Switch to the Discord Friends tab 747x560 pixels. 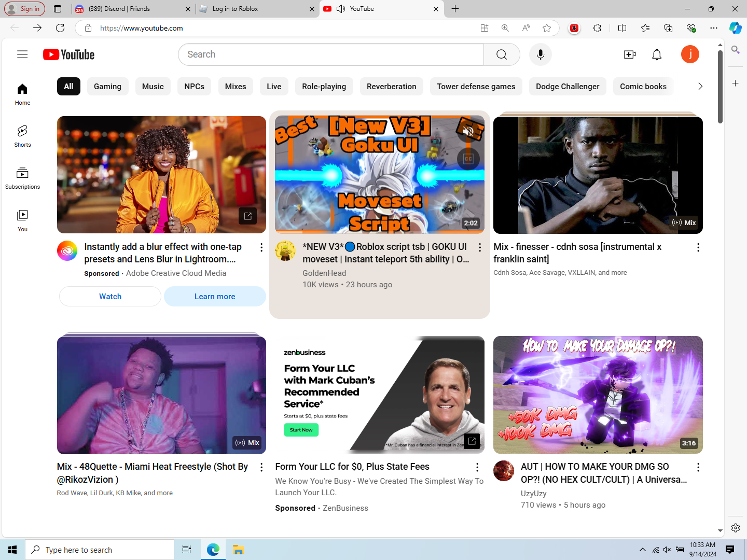pyautogui.click(x=132, y=9)
